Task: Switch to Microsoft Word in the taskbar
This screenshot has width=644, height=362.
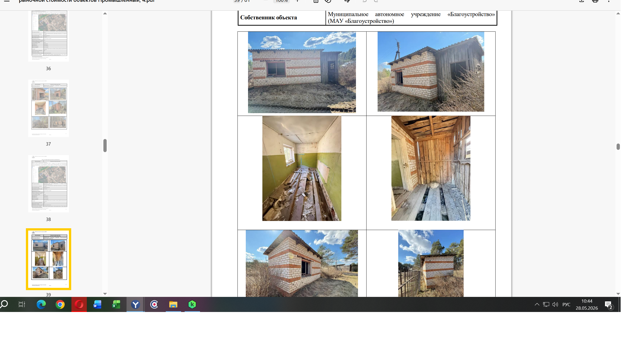Action: tap(97, 304)
